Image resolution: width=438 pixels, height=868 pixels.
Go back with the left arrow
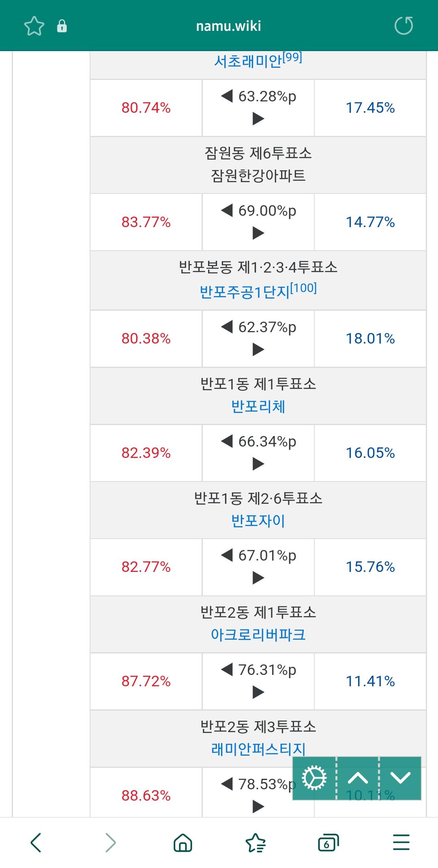[x=36, y=842]
